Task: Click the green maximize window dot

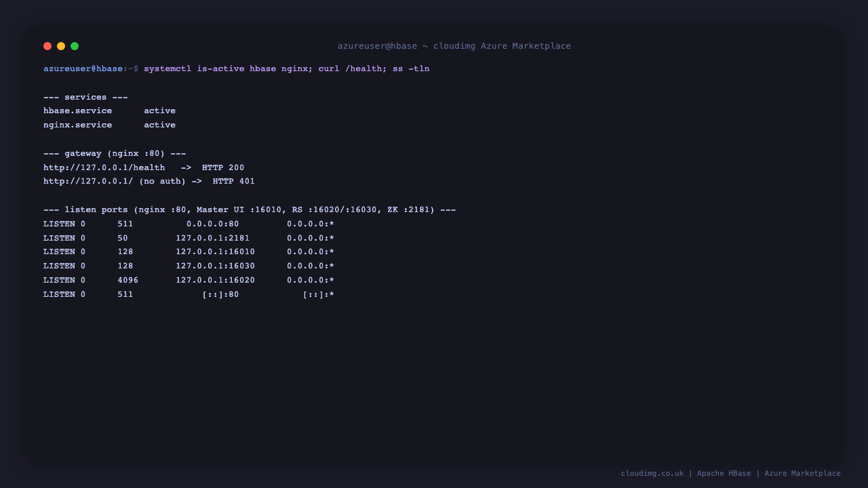Action: pyautogui.click(x=75, y=46)
